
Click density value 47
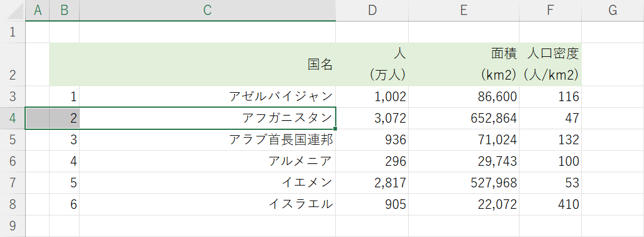click(551, 118)
